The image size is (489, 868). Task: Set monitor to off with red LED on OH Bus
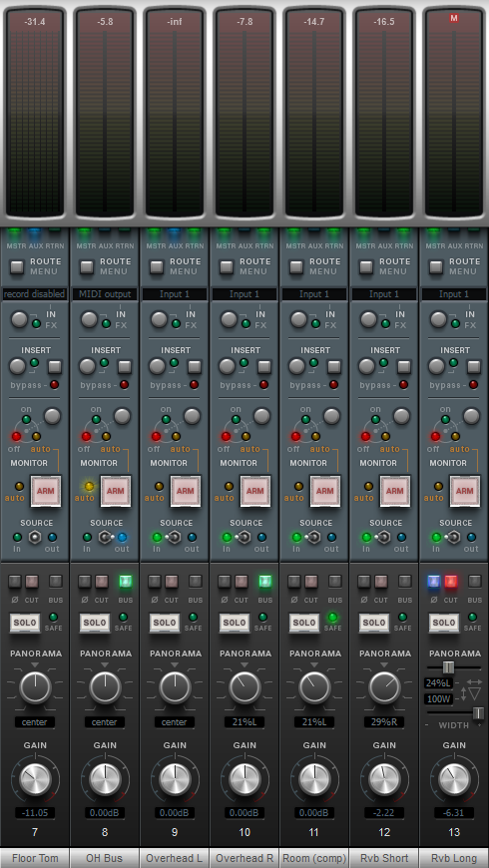tap(86, 436)
